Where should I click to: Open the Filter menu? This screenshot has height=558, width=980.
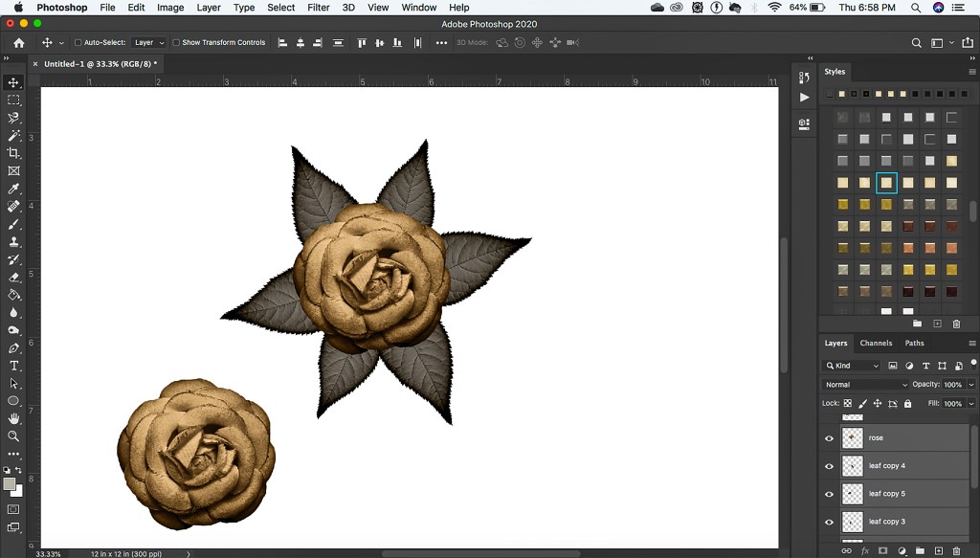[x=319, y=8]
